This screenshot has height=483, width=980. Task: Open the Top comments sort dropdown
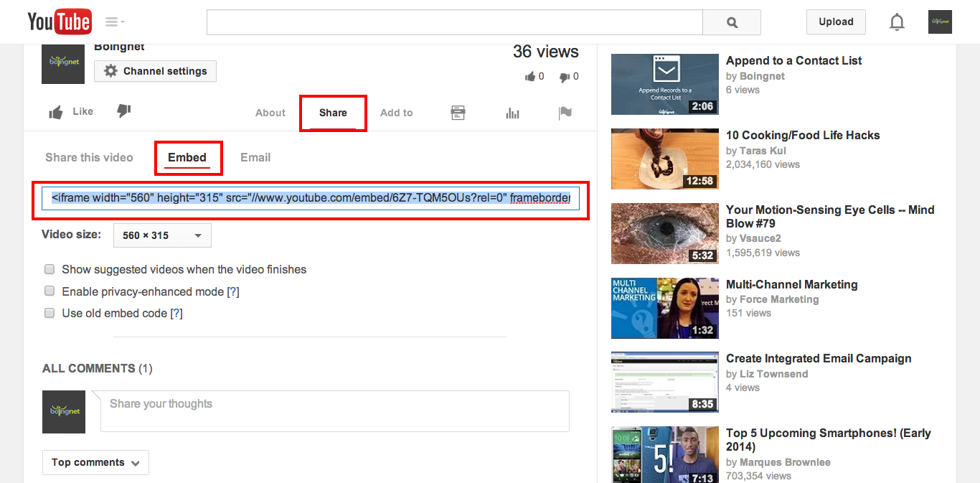coord(95,463)
